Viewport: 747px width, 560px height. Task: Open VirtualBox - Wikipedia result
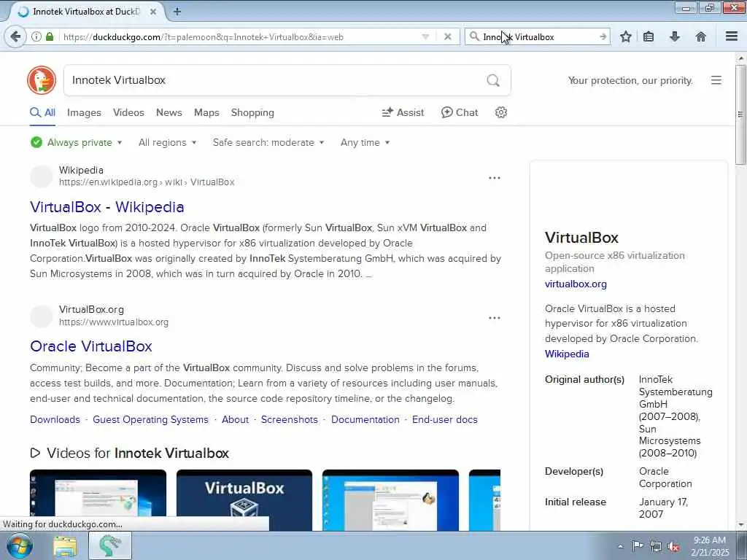point(107,206)
